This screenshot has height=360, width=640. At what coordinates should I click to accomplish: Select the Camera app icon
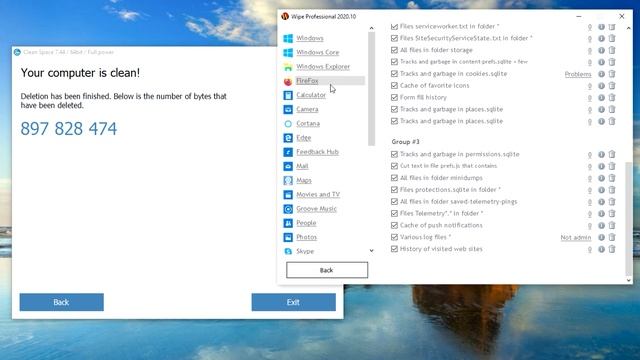(x=288, y=110)
